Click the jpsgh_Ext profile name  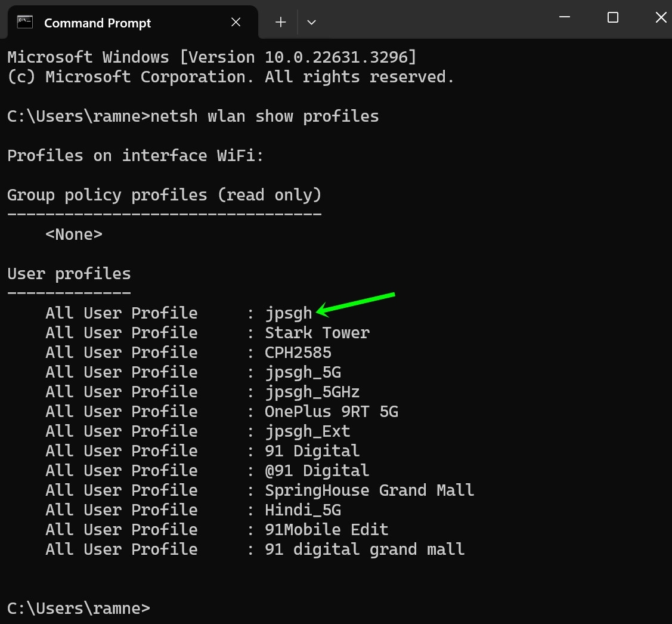pyautogui.click(x=308, y=431)
